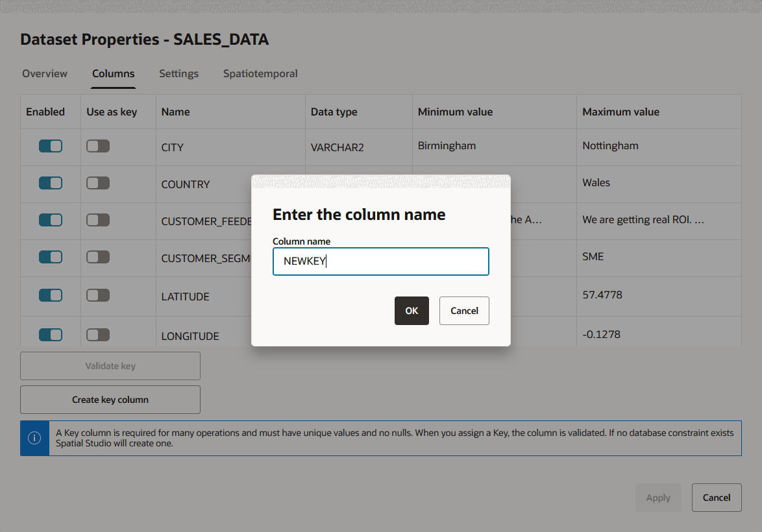762x532 pixels.
Task: Open the Overview tab
Action: tap(45, 73)
